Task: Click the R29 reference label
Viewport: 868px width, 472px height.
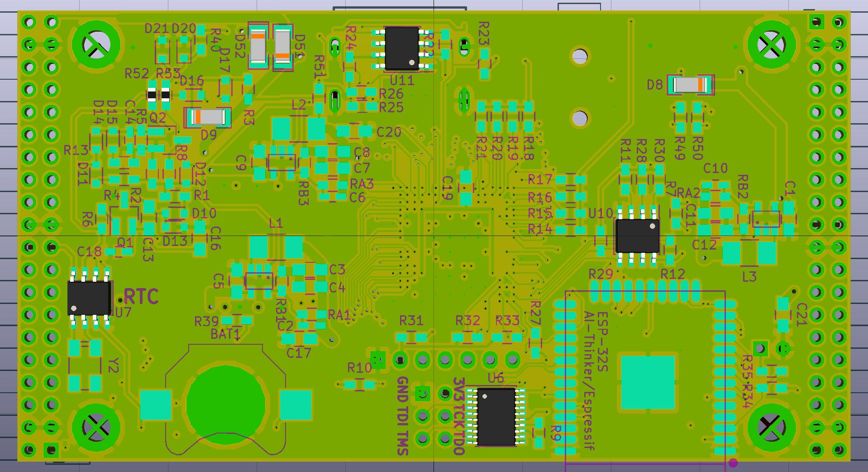Action: (x=601, y=274)
